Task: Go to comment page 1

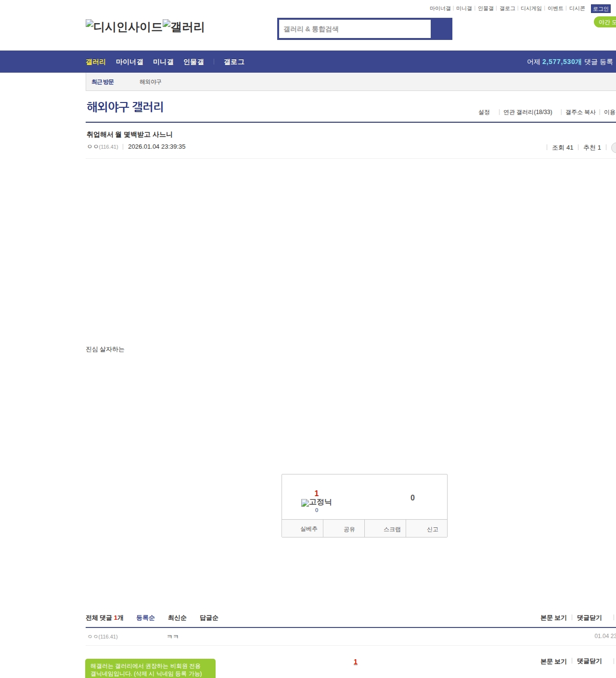Action: pyautogui.click(x=356, y=662)
